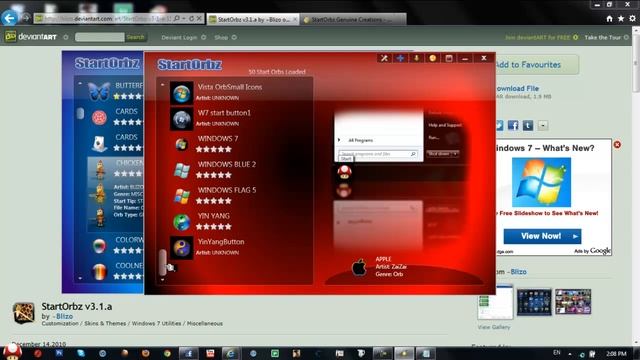Viewport: 640px width, 360px height.
Task: Click the deviantART Search button
Action: [x=136, y=37]
